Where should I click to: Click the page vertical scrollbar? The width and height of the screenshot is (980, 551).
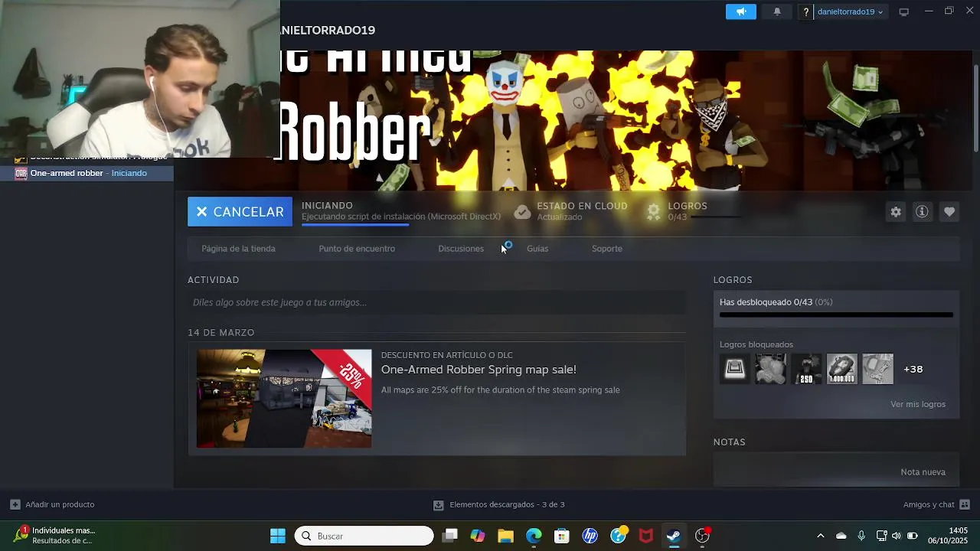coord(975,107)
